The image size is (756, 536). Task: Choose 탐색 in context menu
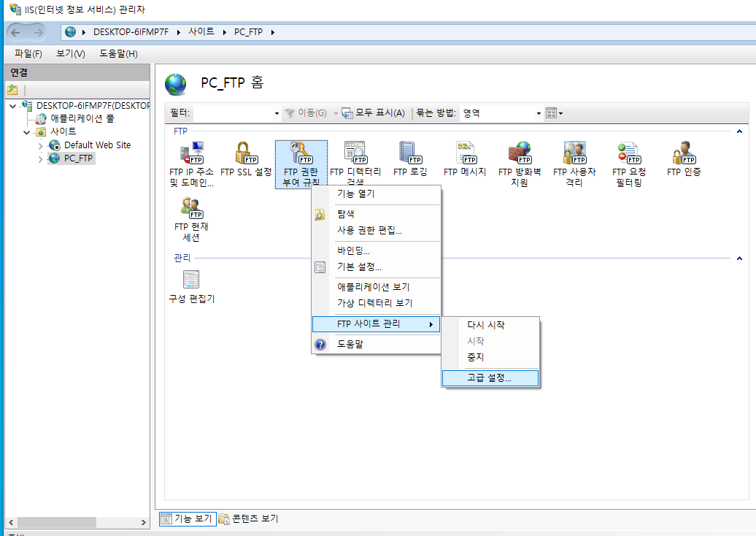coord(376,214)
